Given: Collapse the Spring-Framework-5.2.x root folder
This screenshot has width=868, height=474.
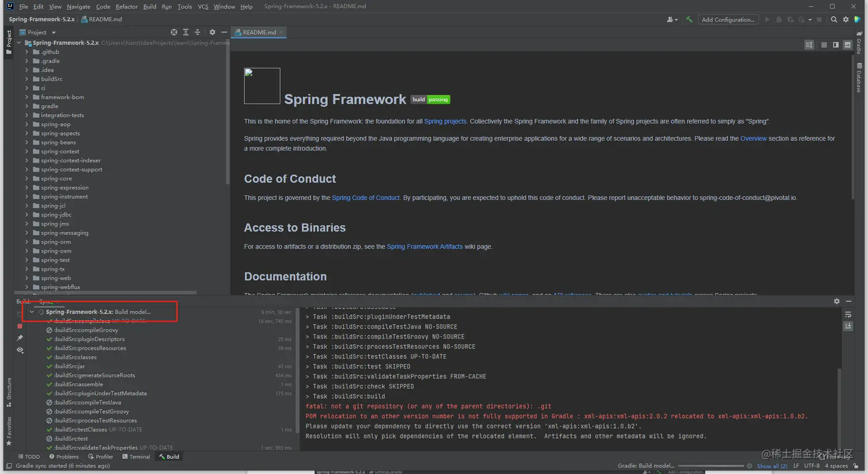Looking at the screenshot, I should 19,43.
